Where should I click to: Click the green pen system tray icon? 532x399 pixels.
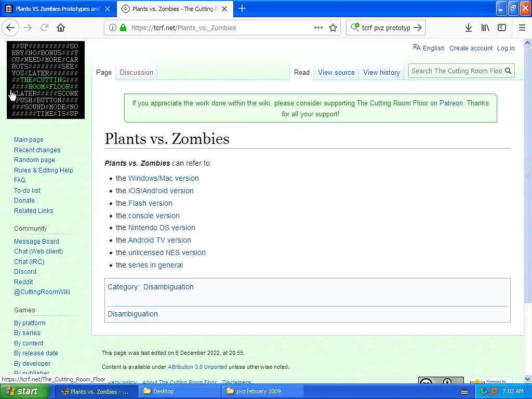coord(484,391)
